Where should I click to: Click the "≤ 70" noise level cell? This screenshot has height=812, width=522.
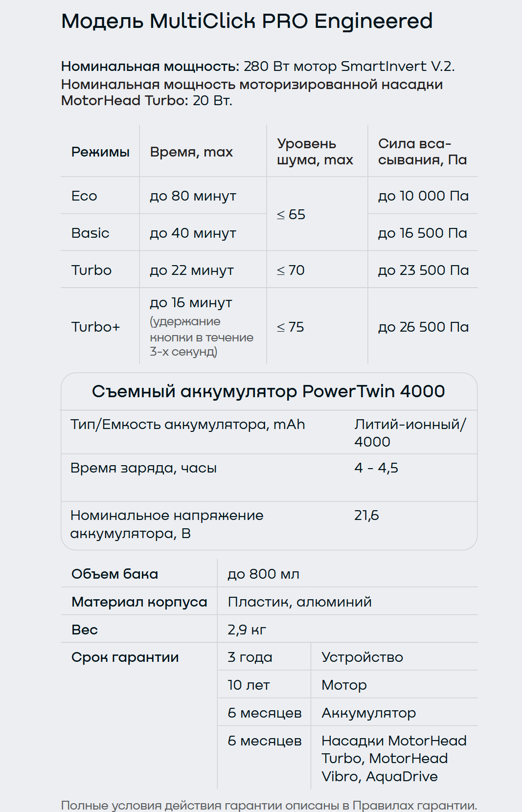tap(291, 271)
